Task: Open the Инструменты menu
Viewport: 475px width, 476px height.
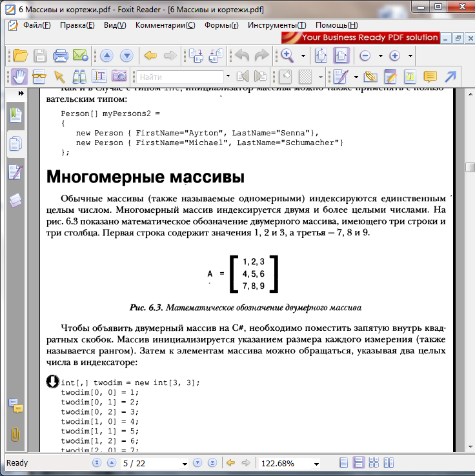Action: (277, 25)
